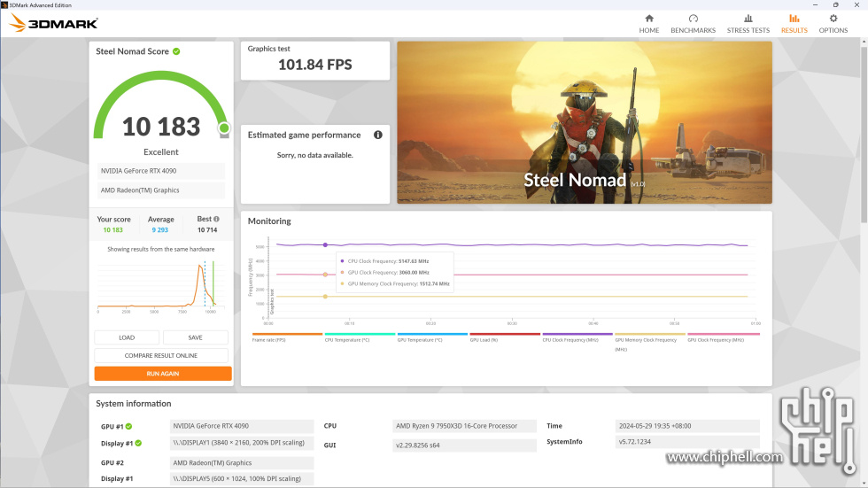Screen dimensions: 868x488
Task: Click the vertical scrollbar of the results page
Action: click(864, 133)
